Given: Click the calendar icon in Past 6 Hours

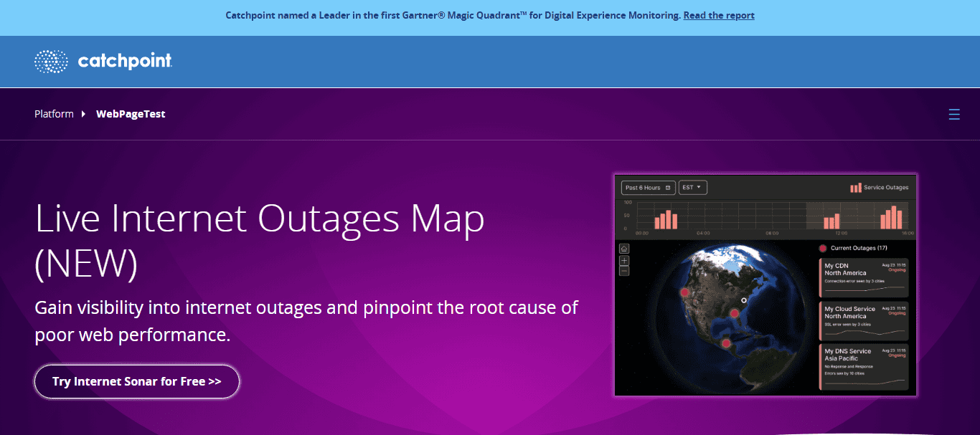Looking at the screenshot, I should (x=668, y=188).
